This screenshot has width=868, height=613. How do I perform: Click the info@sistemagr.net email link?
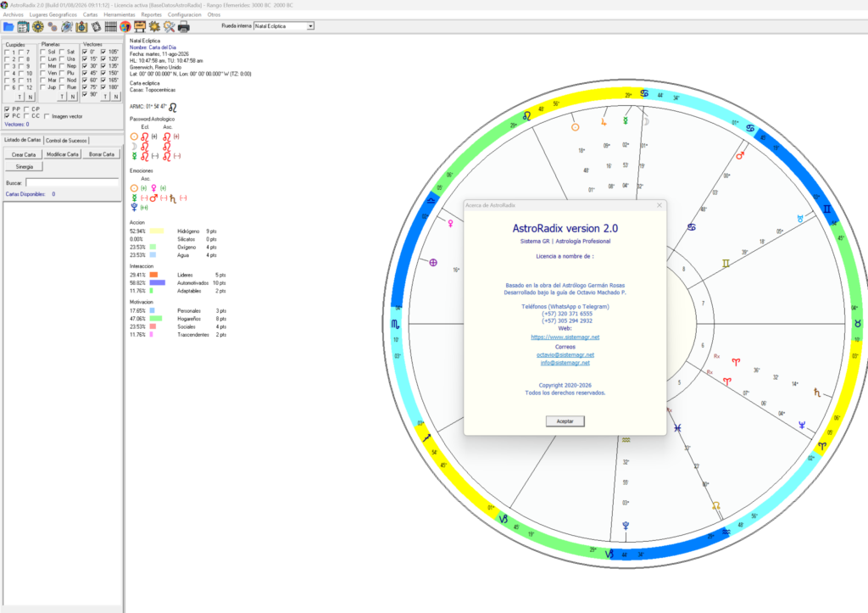[x=565, y=363]
